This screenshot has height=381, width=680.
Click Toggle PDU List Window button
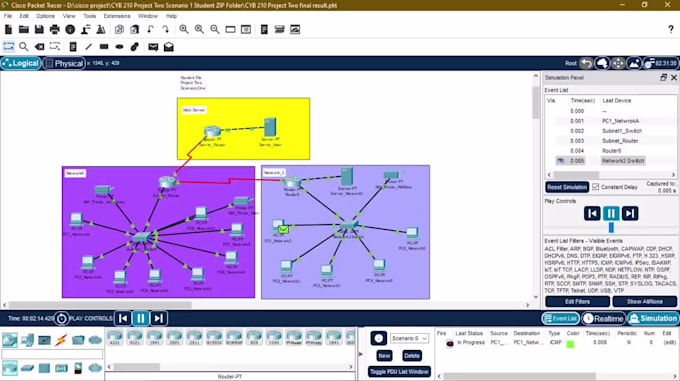(399, 371)
